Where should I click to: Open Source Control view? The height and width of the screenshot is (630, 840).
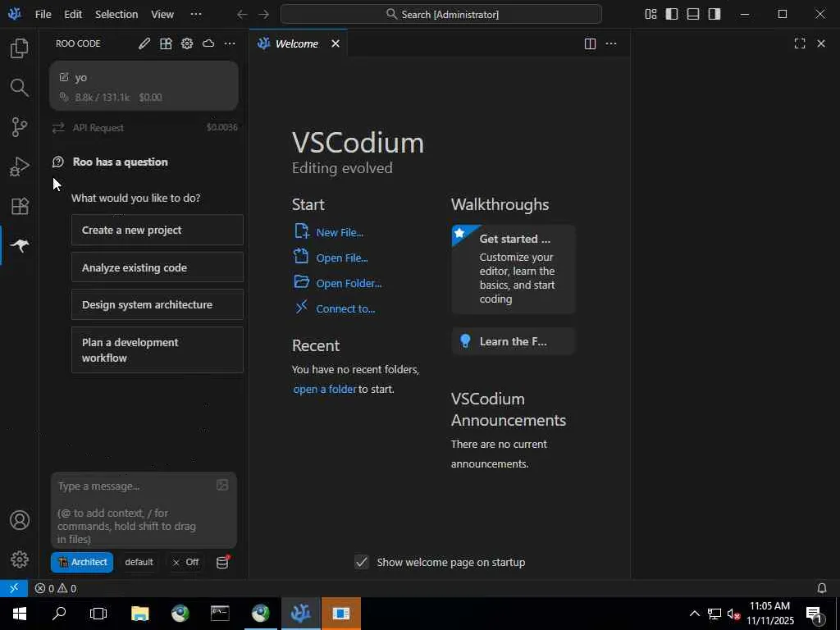click(x=20, y=127)
